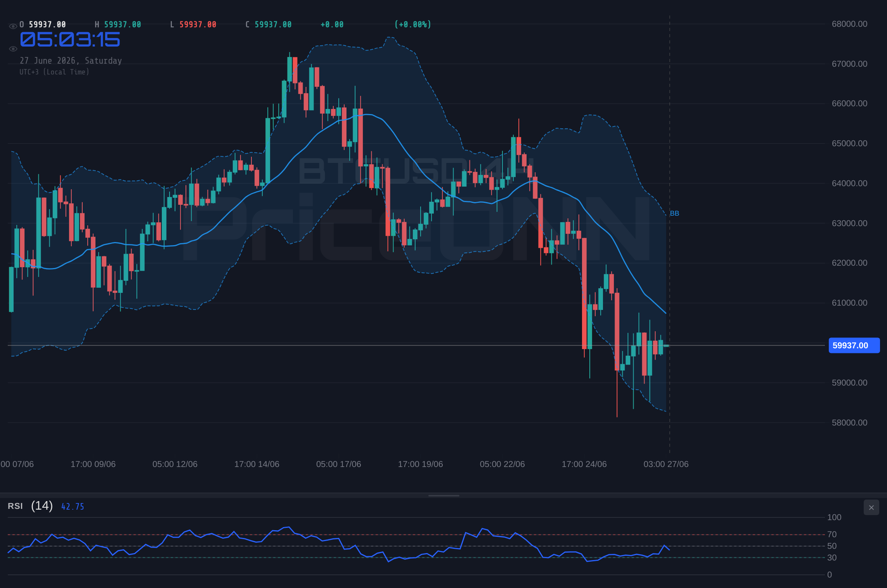Click the blue 59937.00 current price tag

pyautogui.click(x=854, y=346)
